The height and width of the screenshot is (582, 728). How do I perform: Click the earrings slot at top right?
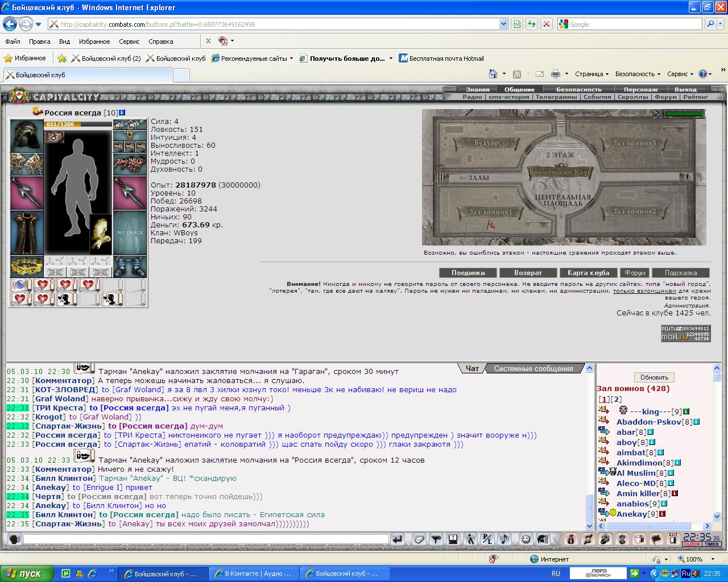click(130, 125)
